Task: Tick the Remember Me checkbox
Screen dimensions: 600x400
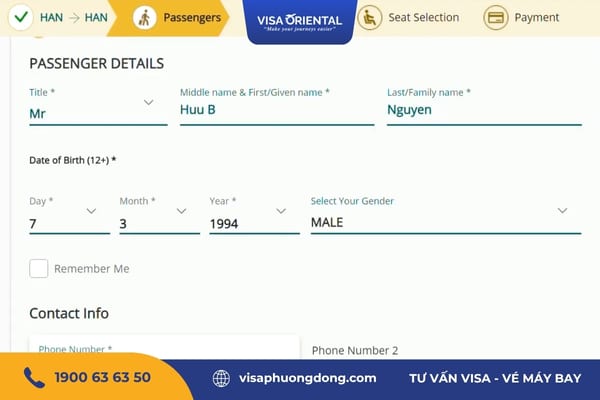Action: (x=39, y=268)
